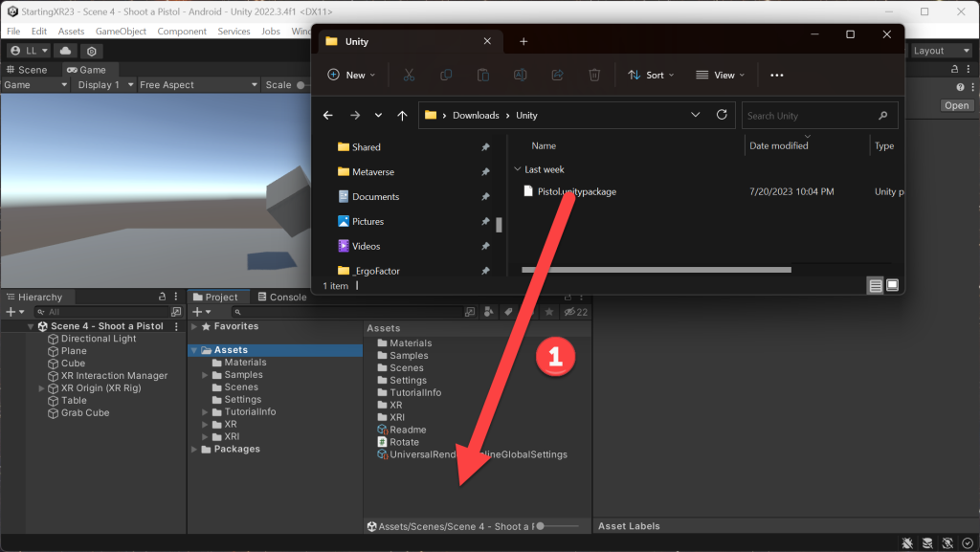Save Project search as a favorite
Viewport: 980px width, 552px height.
pyautogui.click(x=548, y=312)
